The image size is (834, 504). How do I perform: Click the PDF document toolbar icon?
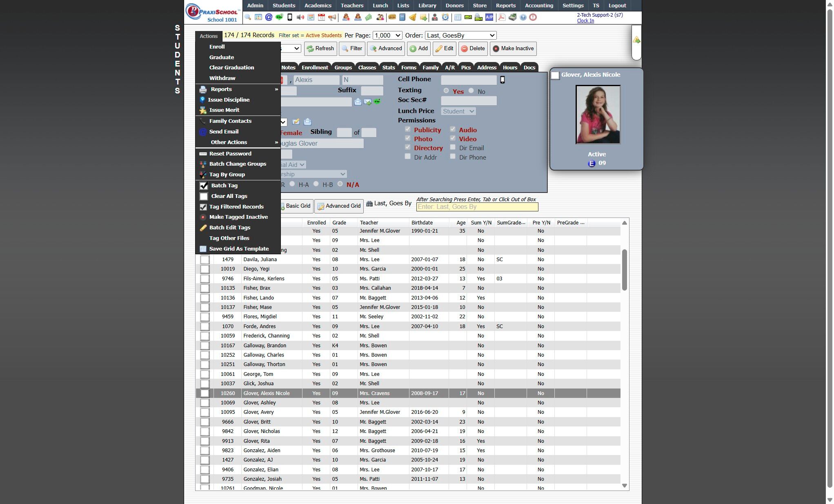(x=502, y=17)
